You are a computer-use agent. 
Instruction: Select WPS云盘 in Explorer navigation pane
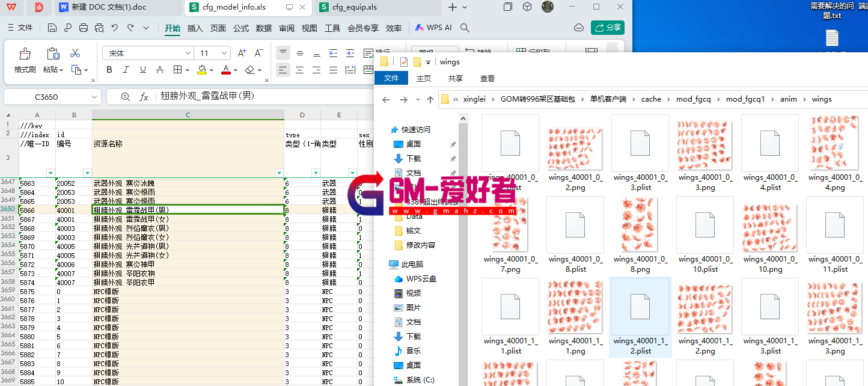(x=415, y=279)
